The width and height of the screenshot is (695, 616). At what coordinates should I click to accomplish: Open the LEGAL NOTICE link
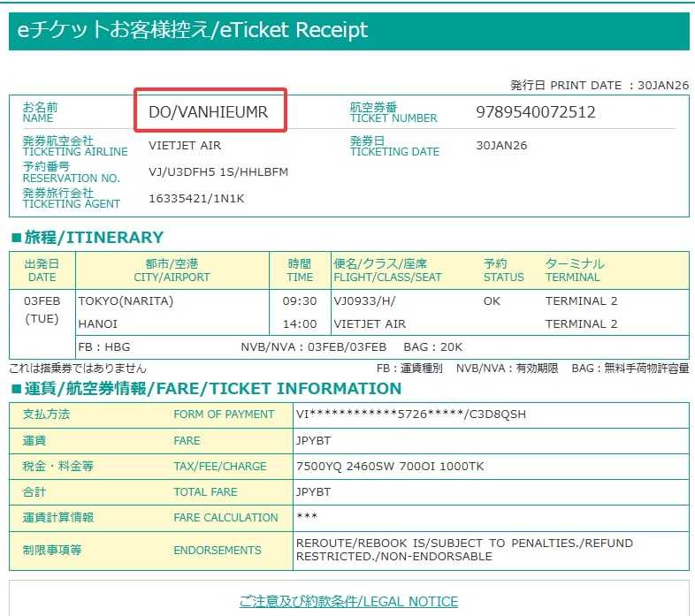[348, 602]
